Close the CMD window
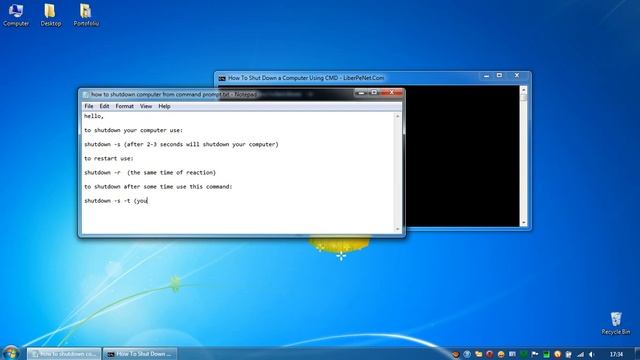 [x=517, y=76]
